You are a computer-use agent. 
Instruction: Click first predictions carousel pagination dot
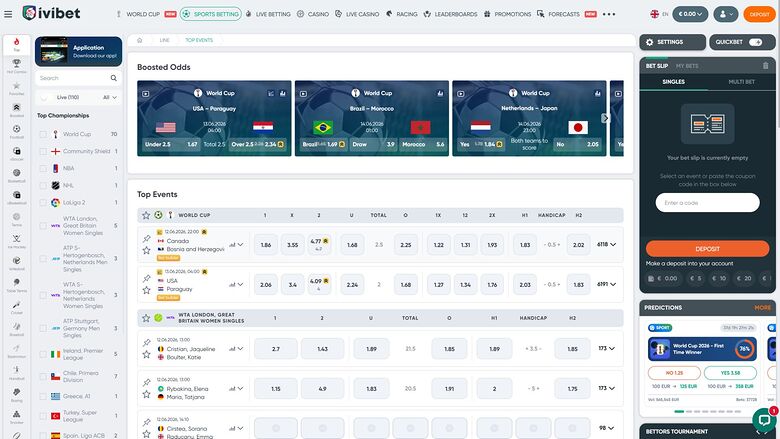pyautogui.click(x=679, y=412)
